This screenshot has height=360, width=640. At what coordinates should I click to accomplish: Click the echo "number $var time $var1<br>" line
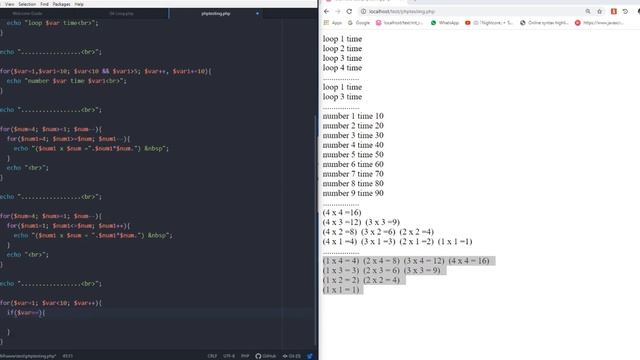[67, 81]
